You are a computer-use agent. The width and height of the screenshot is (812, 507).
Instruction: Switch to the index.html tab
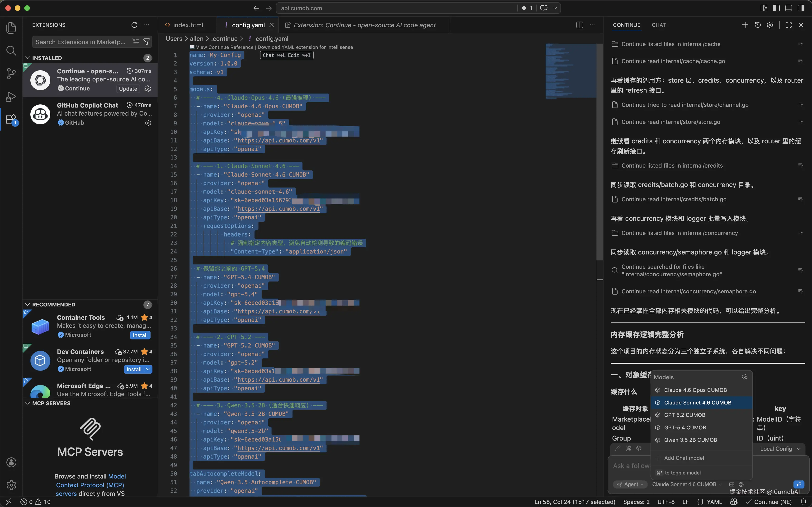tap(188, 25)
